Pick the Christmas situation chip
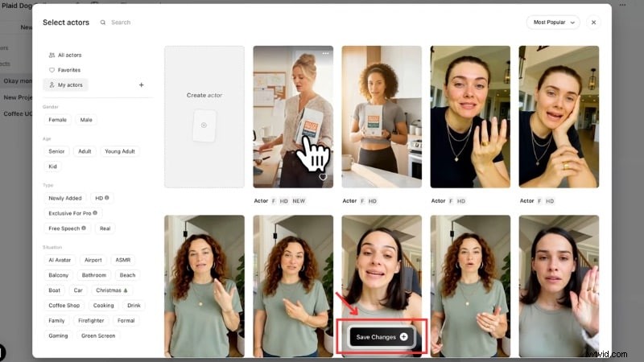 click(112, 290)
